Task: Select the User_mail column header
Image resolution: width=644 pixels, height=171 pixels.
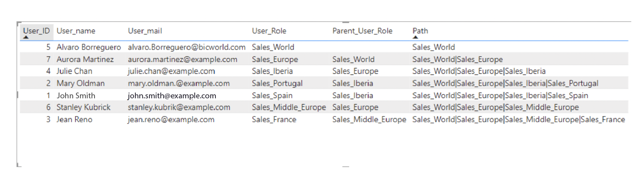Action: coord(145,31)
